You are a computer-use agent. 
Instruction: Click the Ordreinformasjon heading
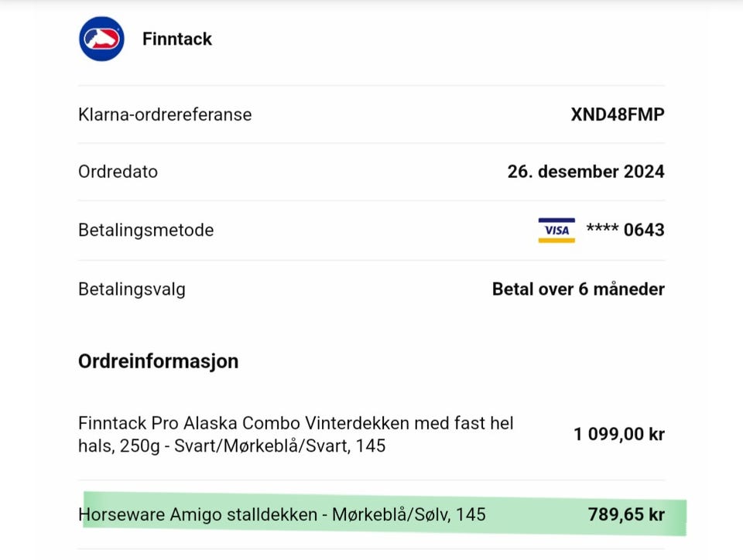coord(158,361)
